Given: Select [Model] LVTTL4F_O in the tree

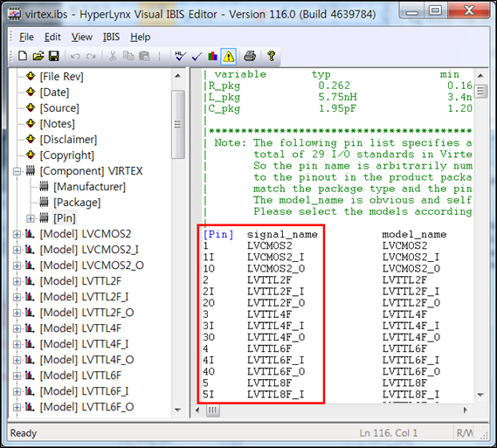Looking at the screenshot, I should 86,360.
